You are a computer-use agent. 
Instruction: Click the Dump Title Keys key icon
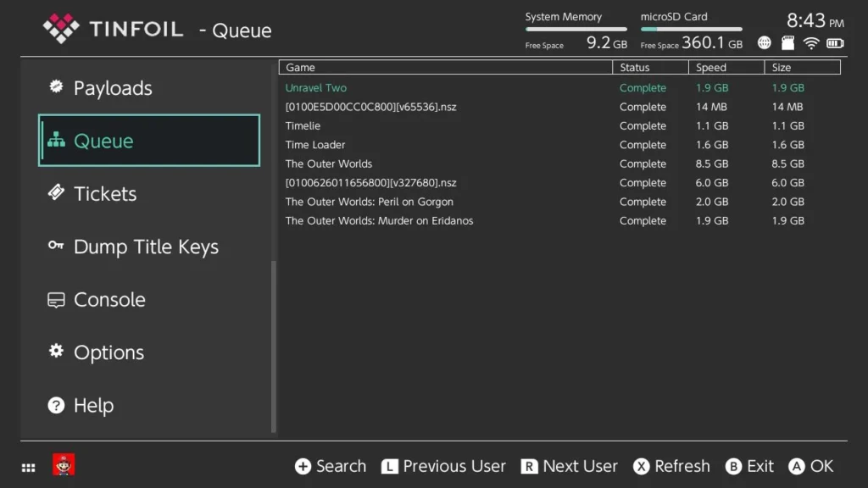point(56,245)
